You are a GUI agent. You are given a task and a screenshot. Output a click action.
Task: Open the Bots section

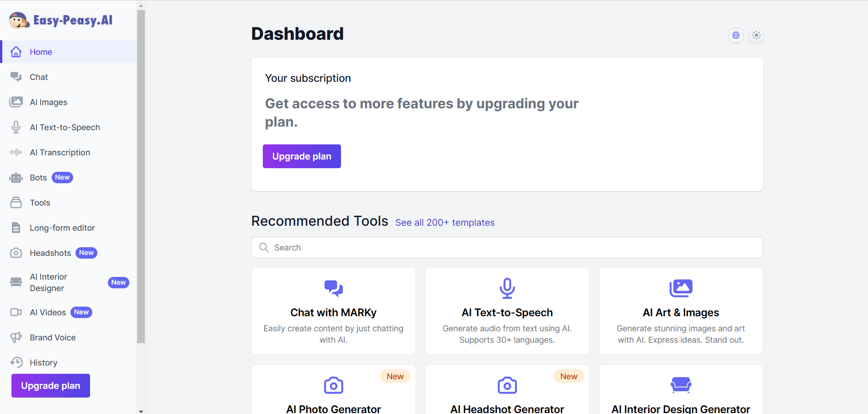[x=38, y=177]
